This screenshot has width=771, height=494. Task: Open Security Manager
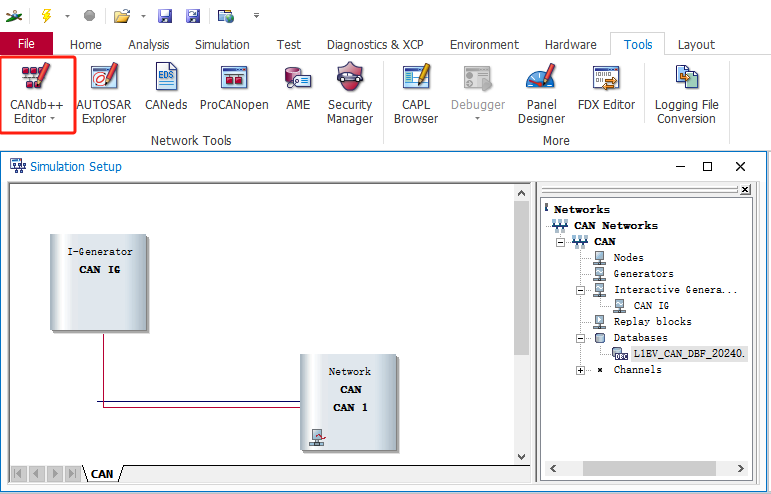(x=350, y=93)
